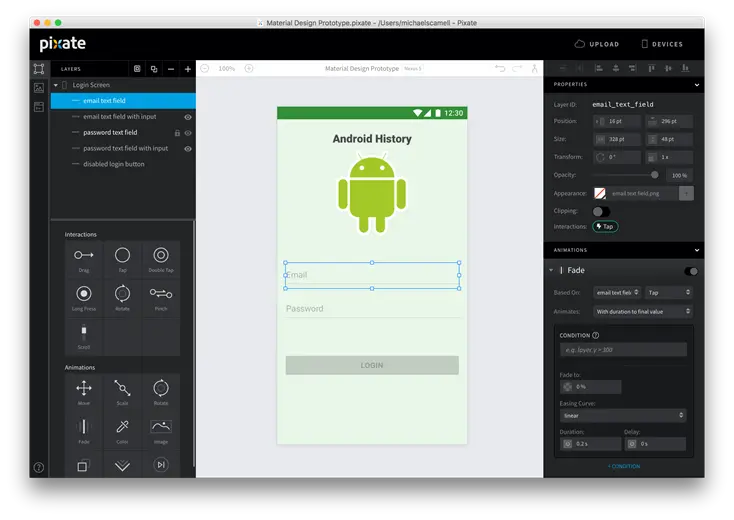Viewport: 734px width, 520px height.
Task: Toggle the Clipping switch
Action: (x=601, y=211)
